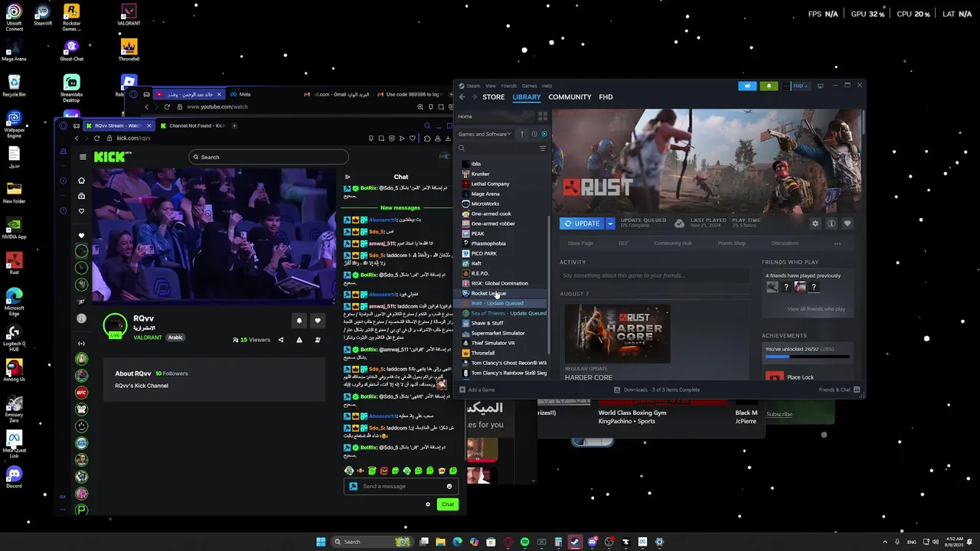The image size is (980, 551).
Task: Click Windows Start button
Action: click(321, 542)
